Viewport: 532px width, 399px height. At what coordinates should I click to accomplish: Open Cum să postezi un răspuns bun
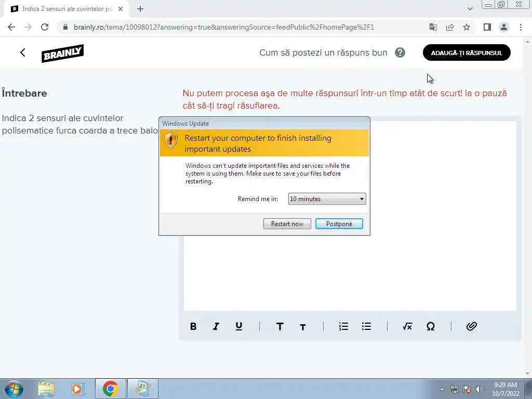coord(323,52)
